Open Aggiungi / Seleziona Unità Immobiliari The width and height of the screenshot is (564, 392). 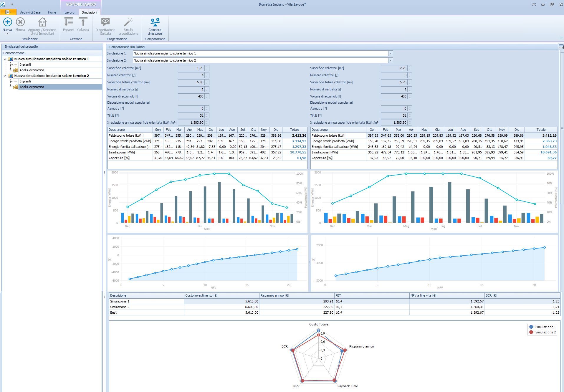pos(42,22)
